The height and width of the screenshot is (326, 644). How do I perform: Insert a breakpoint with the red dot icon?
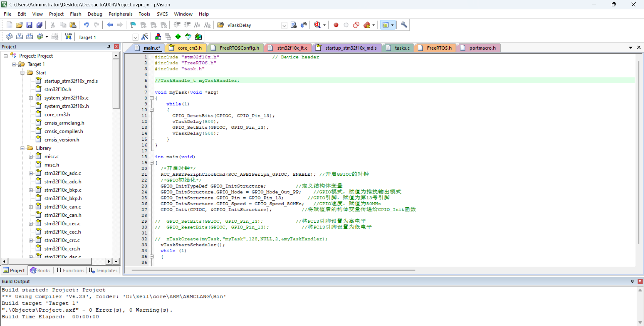[336, 25]
